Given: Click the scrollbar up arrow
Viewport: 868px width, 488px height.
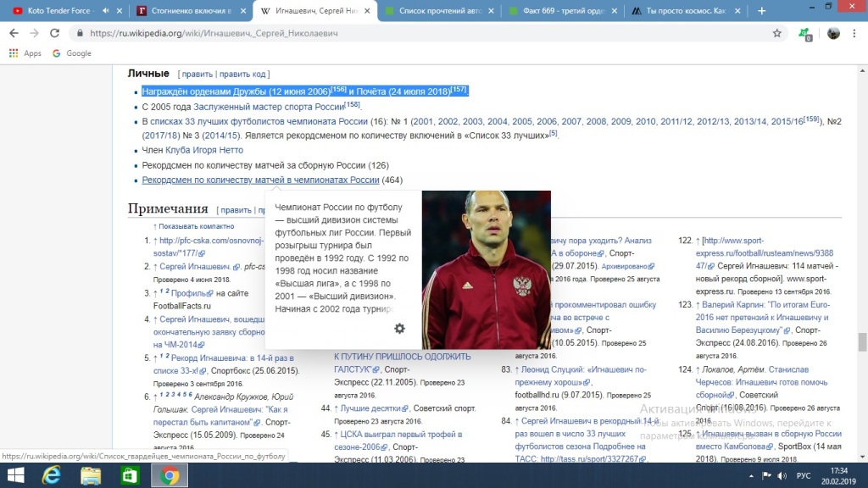Looking at the screenshot, I should click(x=862, y=71).
